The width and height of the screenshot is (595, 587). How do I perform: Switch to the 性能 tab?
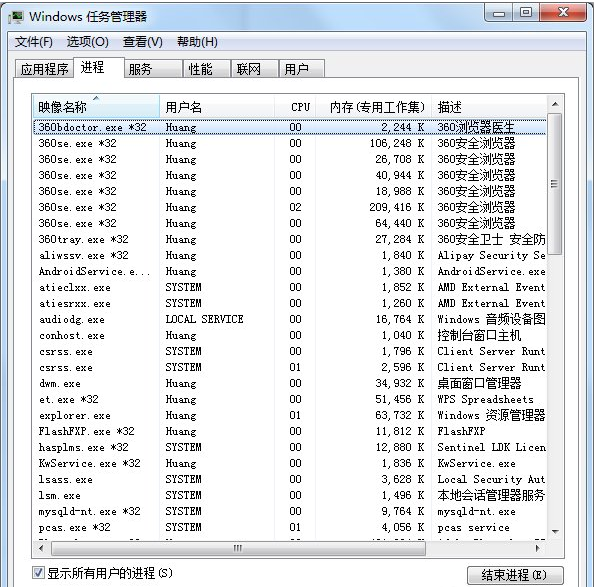[207, 69]
